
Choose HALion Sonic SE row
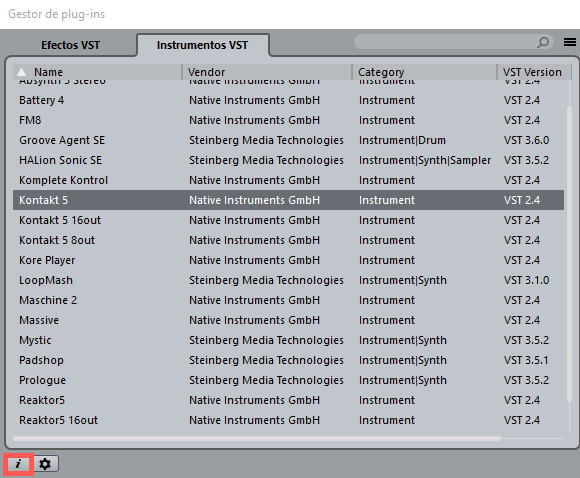pyautogui.click(x=289, y=160)
